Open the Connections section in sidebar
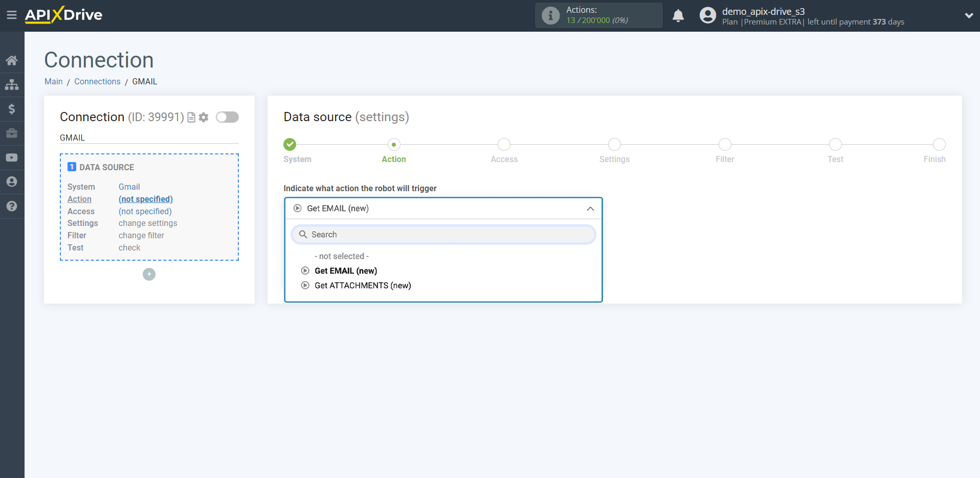This screenshot has width=980, height=478. [12, 84]
